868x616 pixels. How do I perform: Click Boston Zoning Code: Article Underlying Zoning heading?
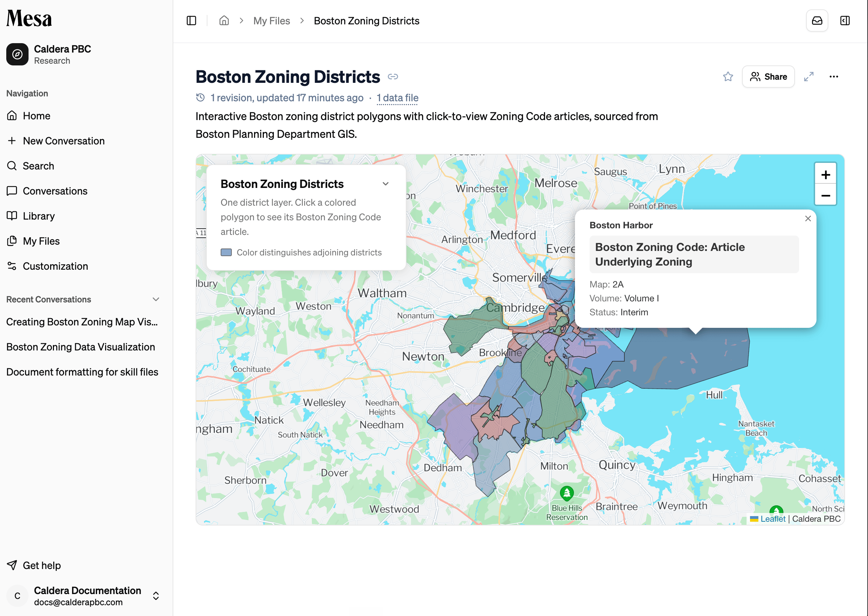(x=694, y=254)
